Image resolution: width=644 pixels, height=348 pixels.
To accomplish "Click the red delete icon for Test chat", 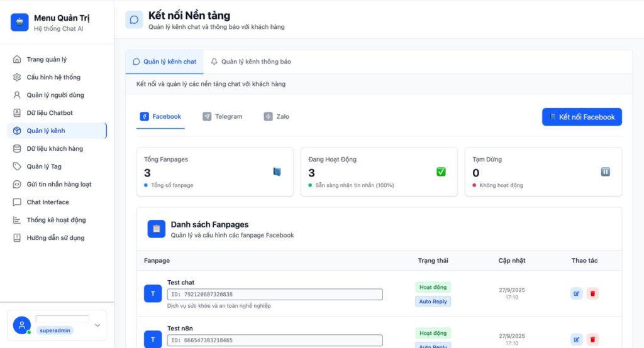I will (x=592, y=293).
